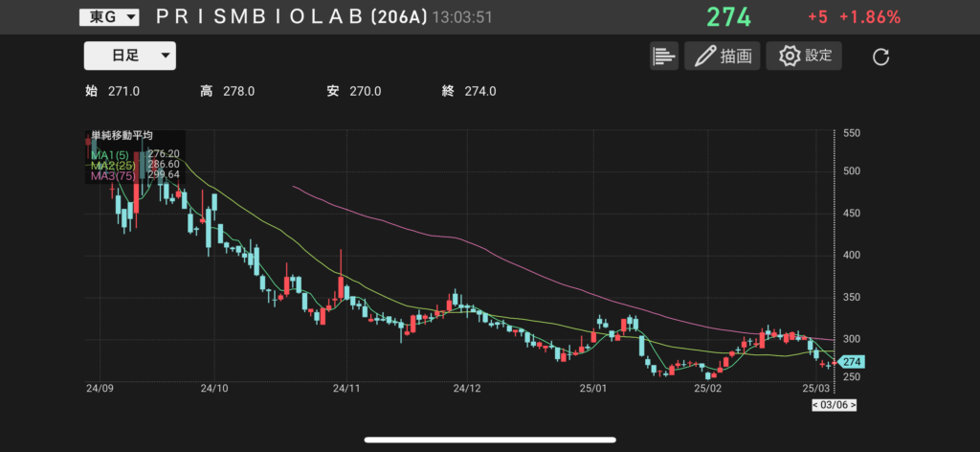This screenshot has height=452, width=980.
Task: Expand the 東G market dropdown
Action: (x=109, y=17)
